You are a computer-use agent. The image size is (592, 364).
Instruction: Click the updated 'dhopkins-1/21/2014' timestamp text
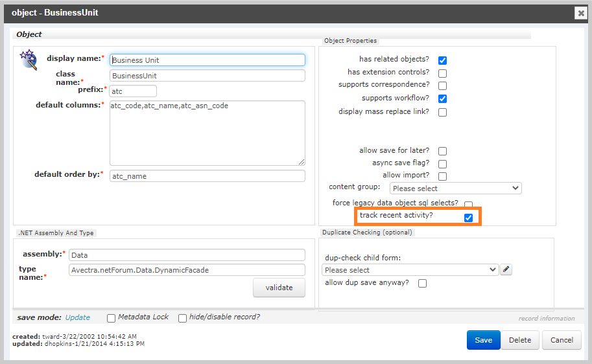(95, 344)
